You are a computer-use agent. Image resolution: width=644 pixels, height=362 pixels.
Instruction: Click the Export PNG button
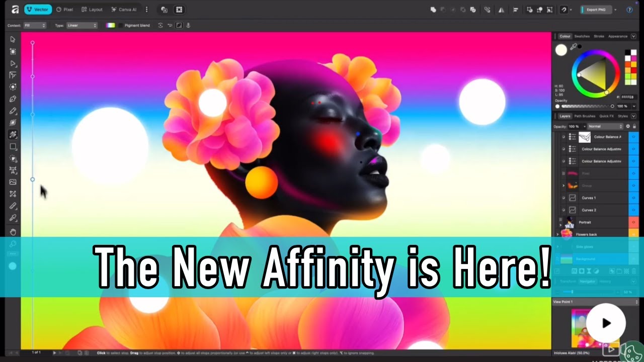tap(596, 10)
